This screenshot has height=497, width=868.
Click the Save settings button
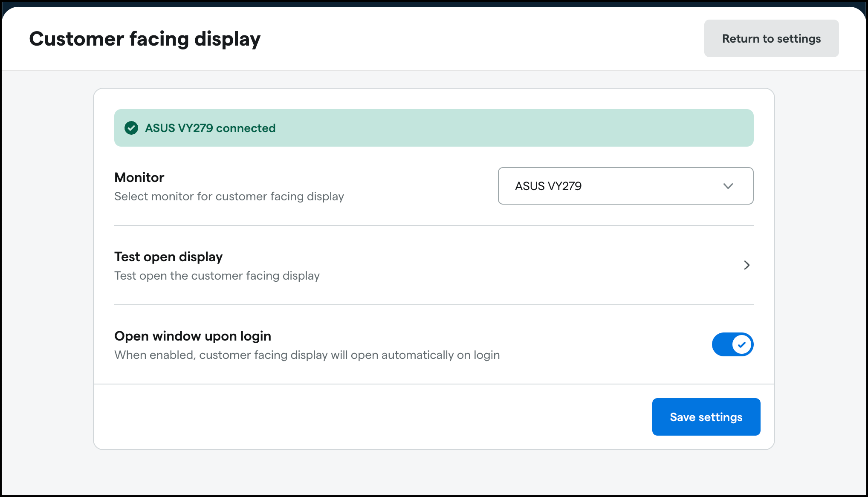point(706,417)
